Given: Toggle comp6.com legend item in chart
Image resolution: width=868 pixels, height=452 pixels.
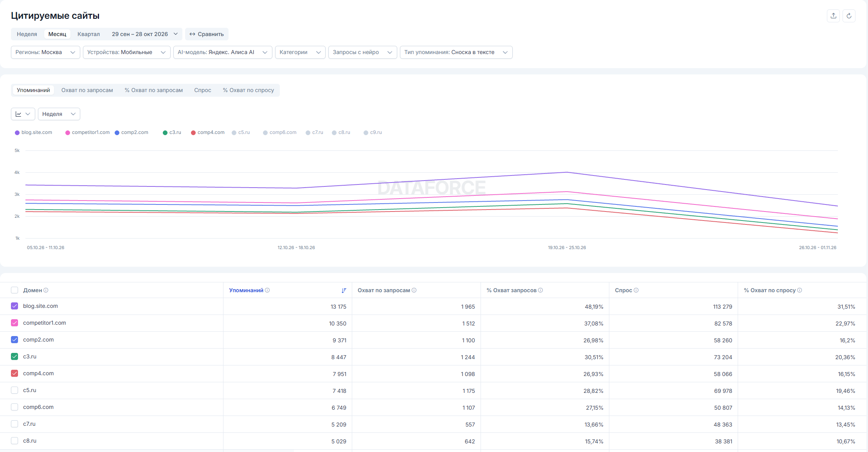Looking at the screenshot, I should [280, 132].
